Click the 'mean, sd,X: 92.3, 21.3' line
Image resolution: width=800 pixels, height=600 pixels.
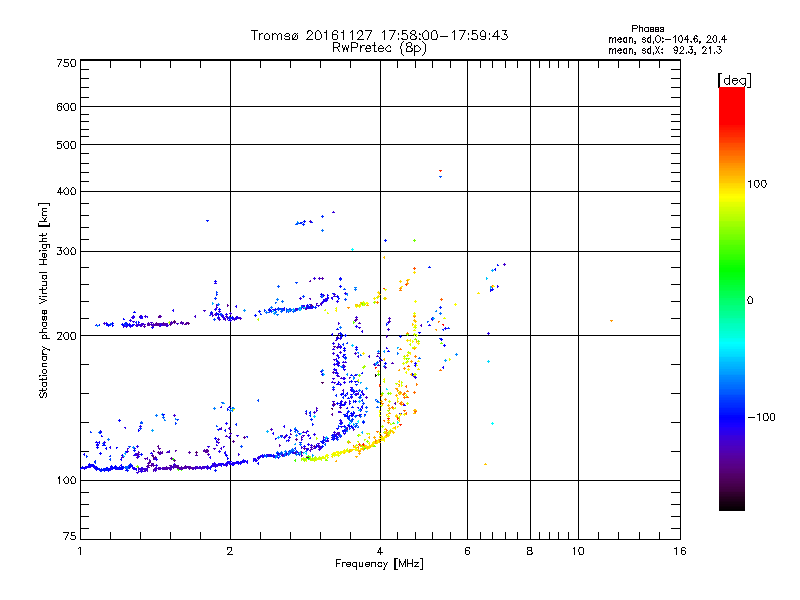point(665,51)
